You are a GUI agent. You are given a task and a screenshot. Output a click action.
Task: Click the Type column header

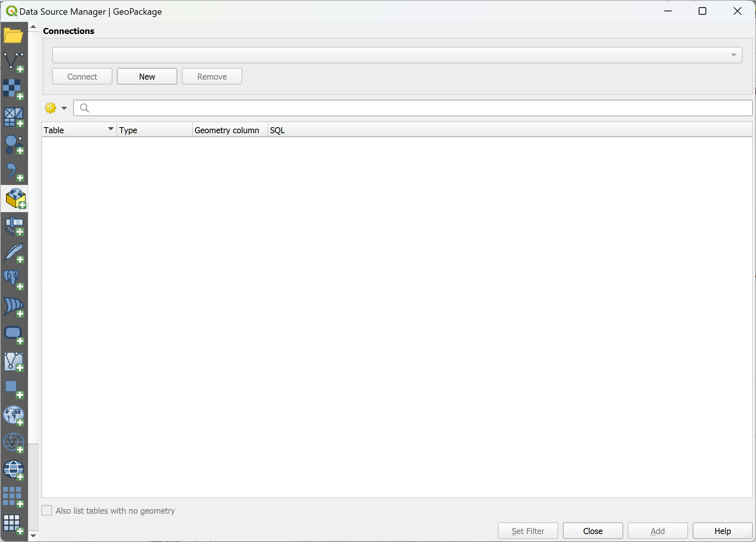tap(155, 130)
